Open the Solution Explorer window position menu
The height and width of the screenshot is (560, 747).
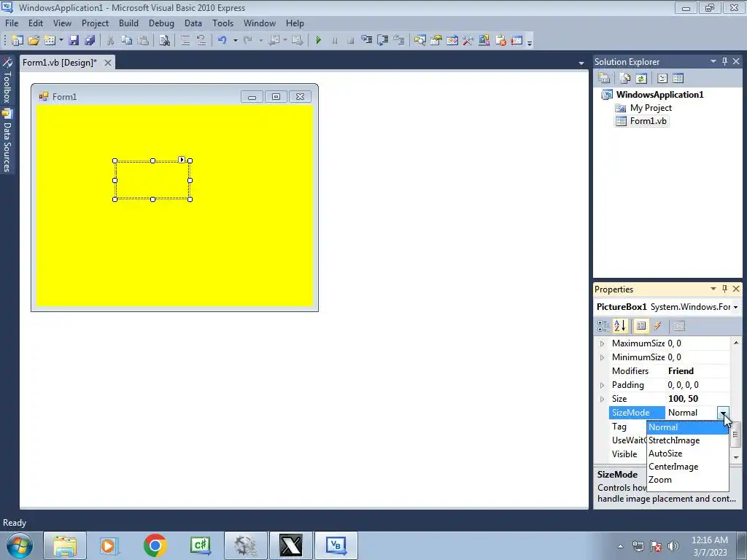click(x=713, y=61)
